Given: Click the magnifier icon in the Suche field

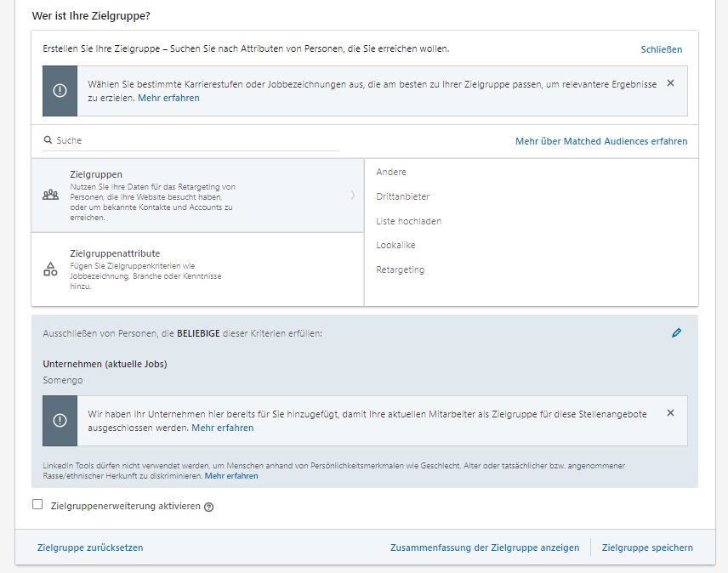Looking at the screenshot, I should coord(47,139).
